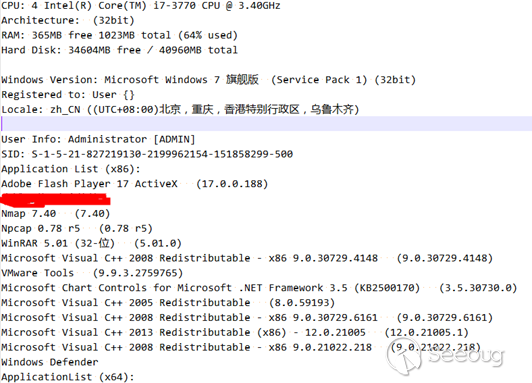532x383 pixels.
Task: Click the Application List (x86) heading
Action: (x=71, y=169)
